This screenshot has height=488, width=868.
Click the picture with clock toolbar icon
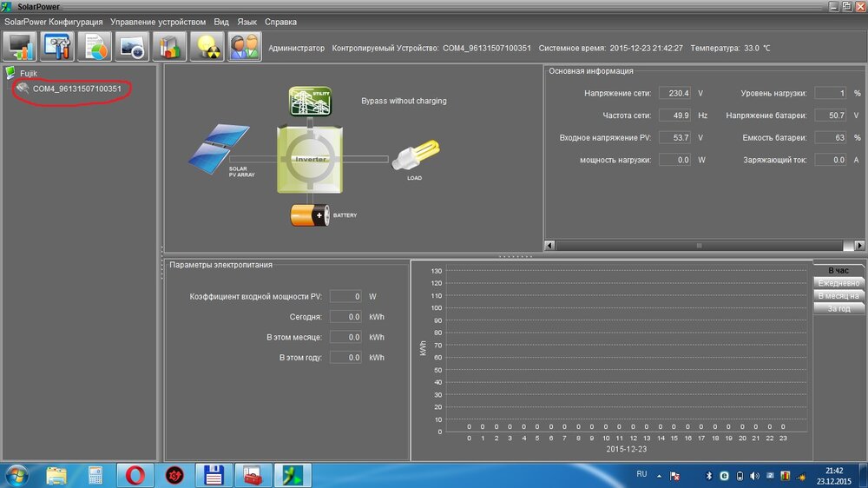coord(132,47)
